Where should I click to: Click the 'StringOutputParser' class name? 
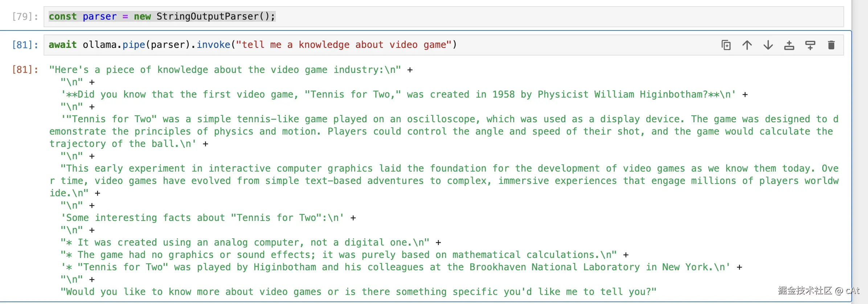[208, 17]
